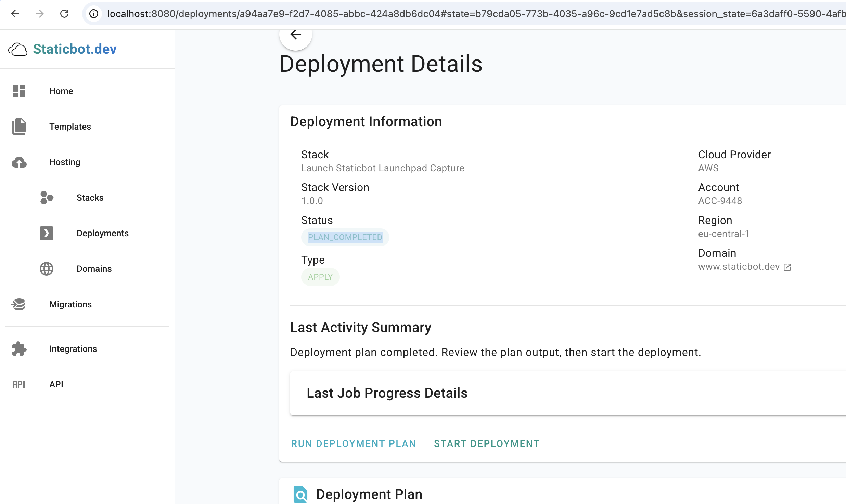This screenshot has height=504, width=846.
Task: Click the Migrations database icon
Action: (x=18, y=304)
